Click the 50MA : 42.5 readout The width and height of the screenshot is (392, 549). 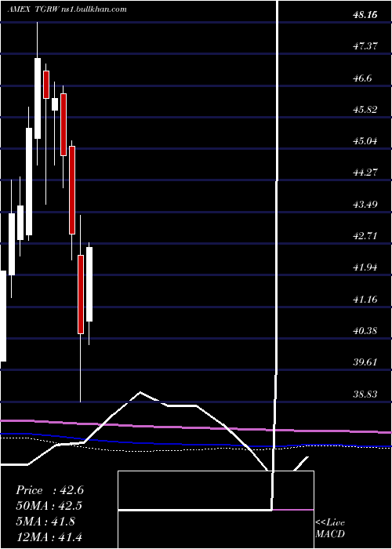(x=49, y=506)
